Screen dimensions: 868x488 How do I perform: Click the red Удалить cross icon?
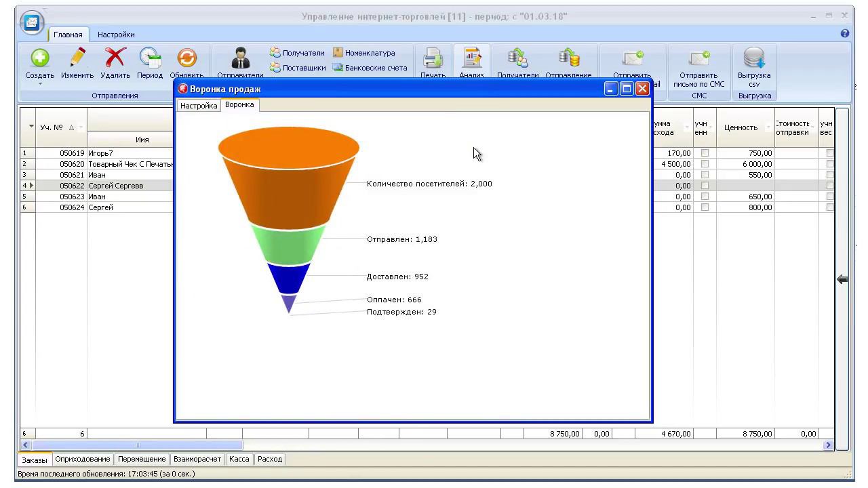pyautogui.click(x=115, y=58)
